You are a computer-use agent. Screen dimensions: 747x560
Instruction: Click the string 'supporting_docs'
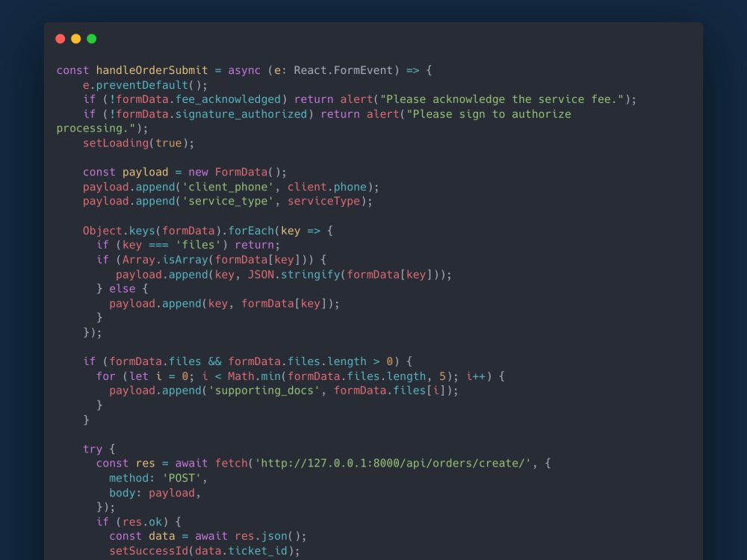tap(264, 391)
